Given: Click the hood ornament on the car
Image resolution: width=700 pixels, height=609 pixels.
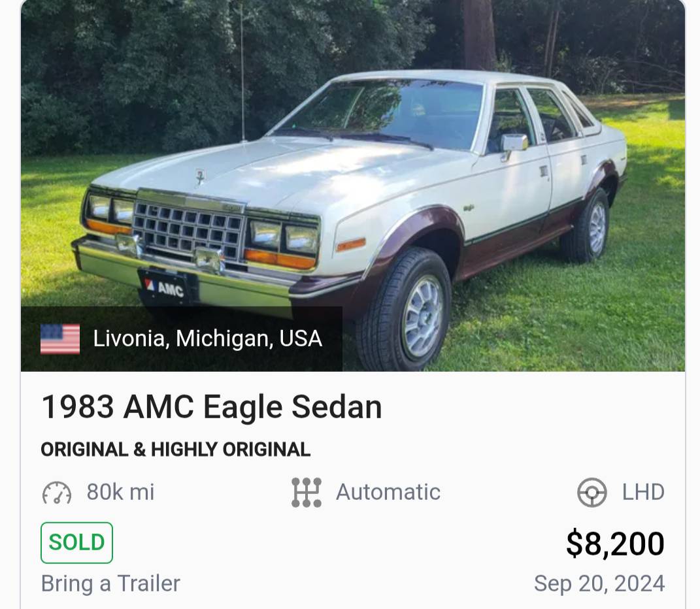Looking at the screenshot, I should pyautogui.click(x=199, y=176).
